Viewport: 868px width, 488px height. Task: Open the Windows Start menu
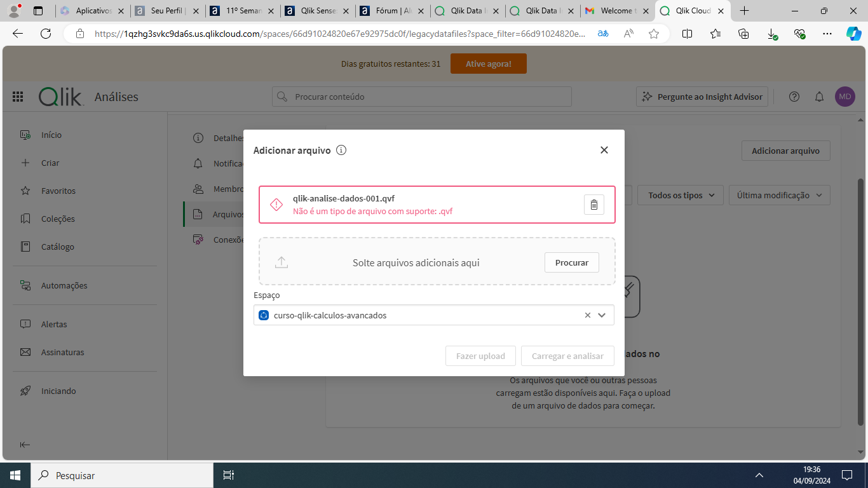15,475
